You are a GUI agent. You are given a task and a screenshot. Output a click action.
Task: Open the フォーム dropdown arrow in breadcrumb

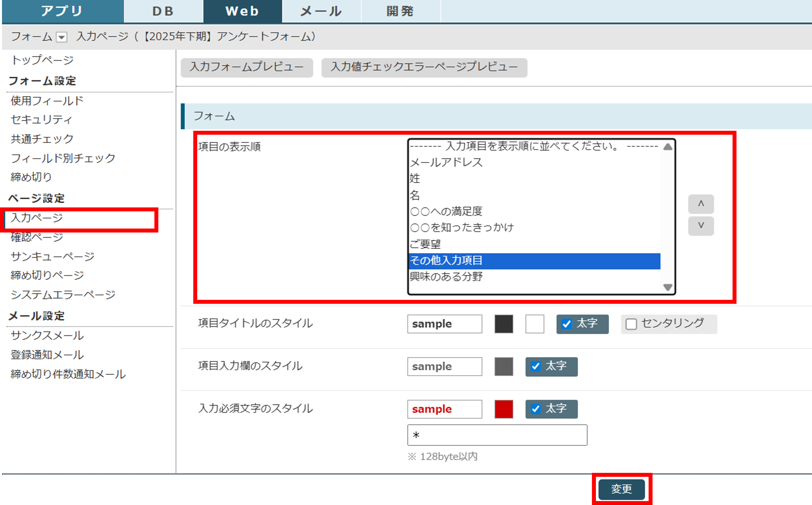point(61,37)
